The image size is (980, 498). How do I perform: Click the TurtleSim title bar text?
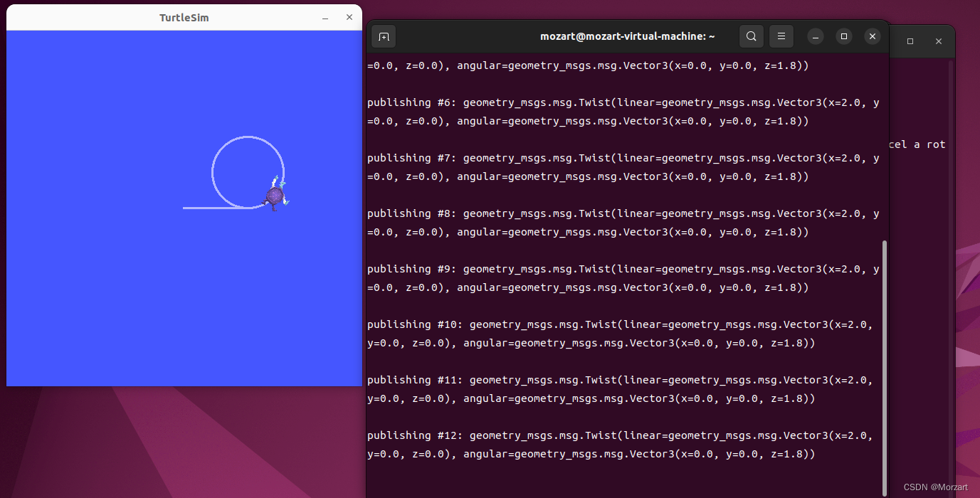point(184,18)
